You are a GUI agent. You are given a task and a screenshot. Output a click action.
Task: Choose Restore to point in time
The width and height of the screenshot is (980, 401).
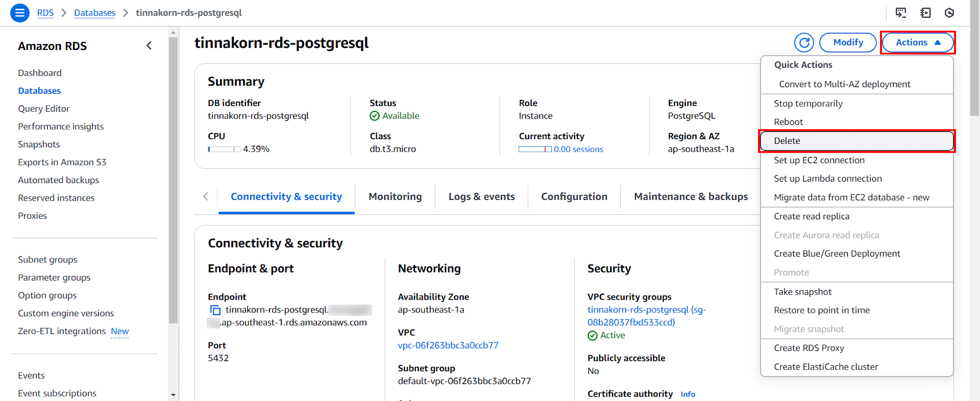tap(857, 310)
